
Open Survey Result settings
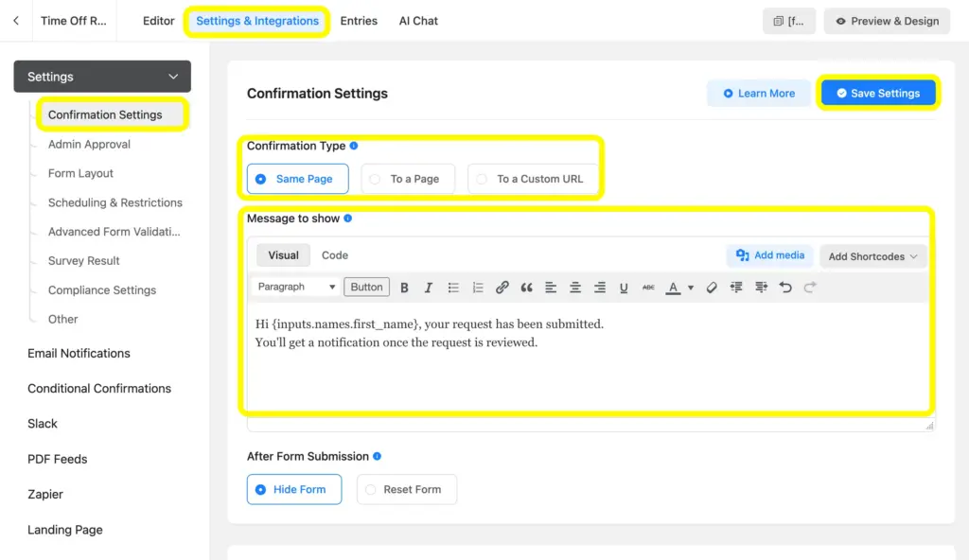point(83,260)
